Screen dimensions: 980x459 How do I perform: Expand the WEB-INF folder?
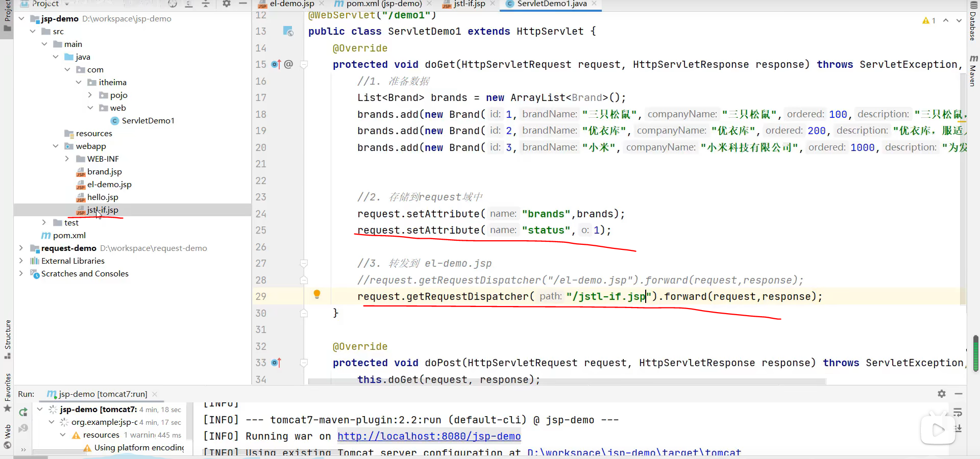[x=67, y=159]
